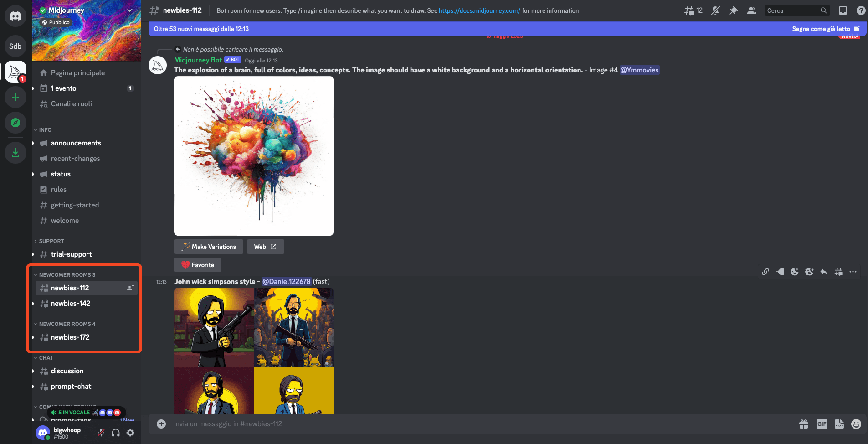This screenshot has width=868, height=444.
Task: Switch to newbies-172 channel
Action: 86,337
